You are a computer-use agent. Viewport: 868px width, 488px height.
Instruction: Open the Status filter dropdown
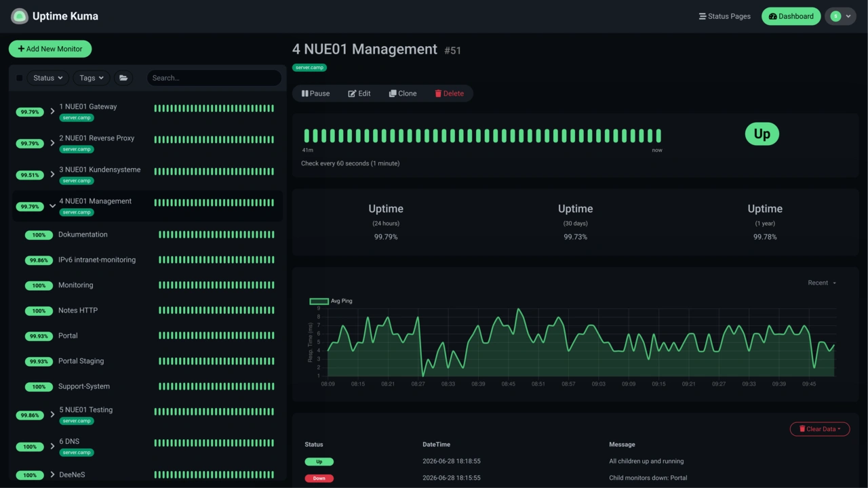(48, 78)
